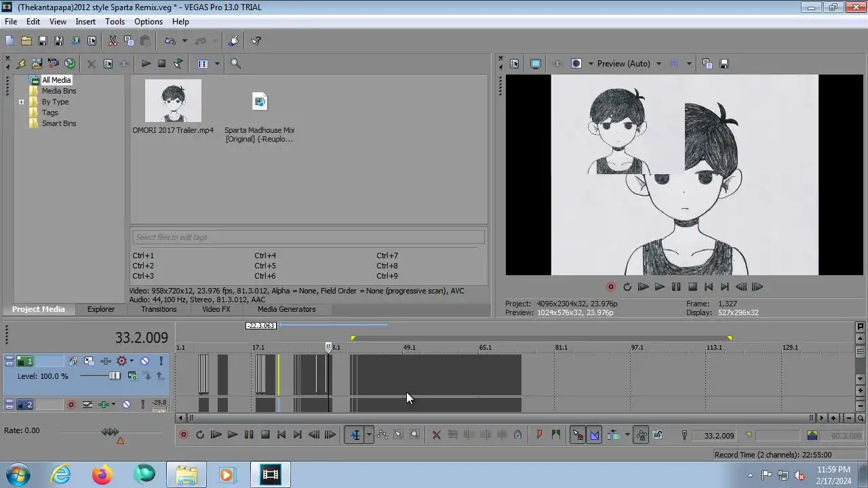Toggle Loop Playback in timeline transport
This screenshot has height=488, width=868.
tap(200, 435)
